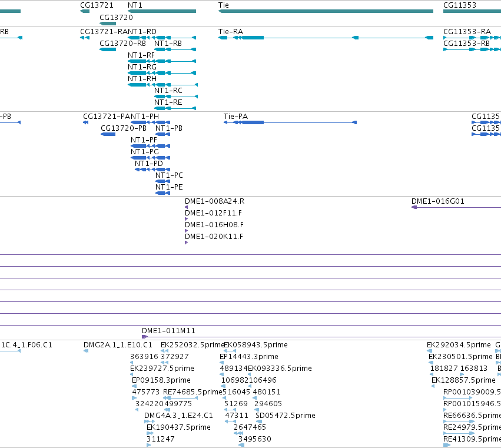This screenshot has width=501, height=448.
Task: Click the DMG2A.1_1.E10.C1 EST label
Action: [x=118, y=345]
